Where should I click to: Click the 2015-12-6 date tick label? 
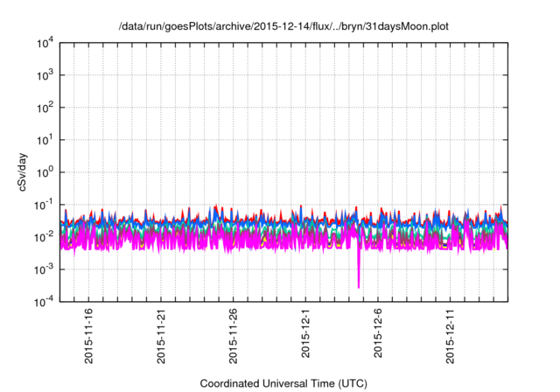pyautogui.click(x=377, y=333)
